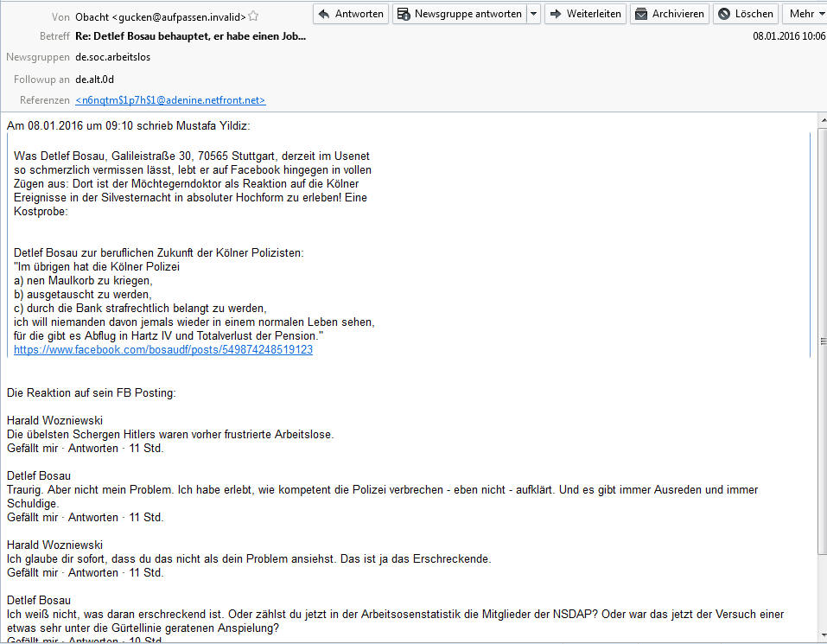Click scrollbar up arrow of message pane
This screenshot has height=644, width=827.
coord(823,121)
